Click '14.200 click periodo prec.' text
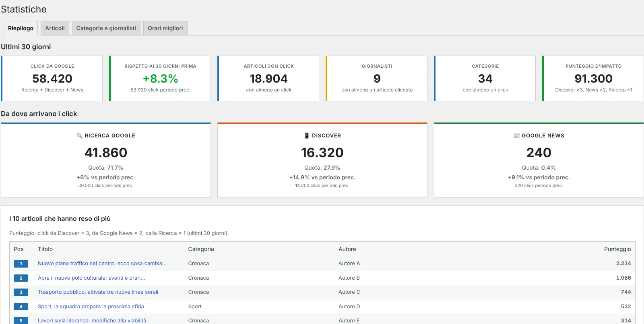 pos(322,186)
